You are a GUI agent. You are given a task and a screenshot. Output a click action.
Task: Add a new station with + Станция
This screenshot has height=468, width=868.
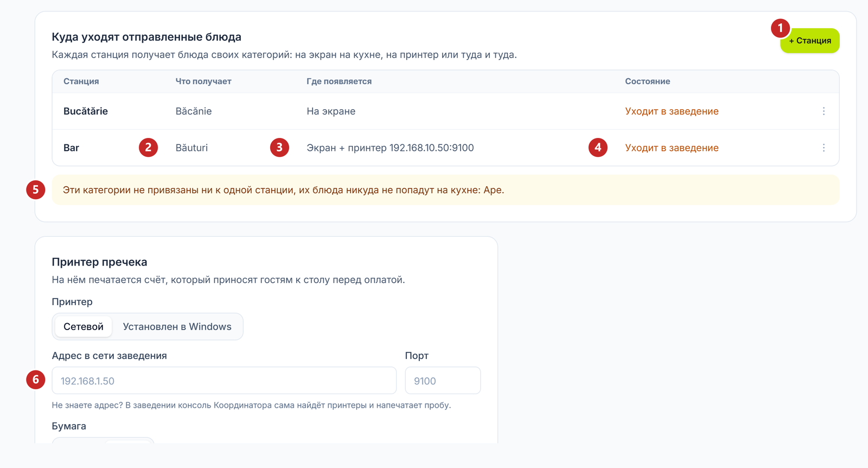809,41
